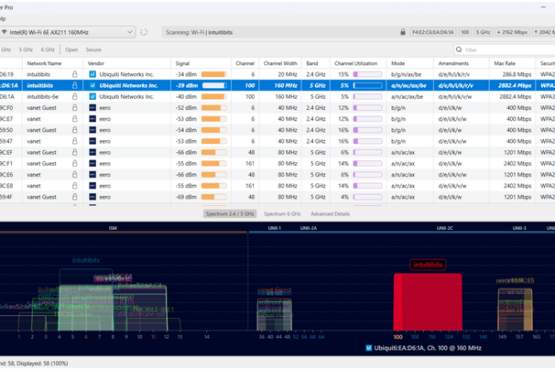The height and width of the screenshot is (370, 555).
Task: Toggle the Secure networks filter
Action: click(93, 50)
